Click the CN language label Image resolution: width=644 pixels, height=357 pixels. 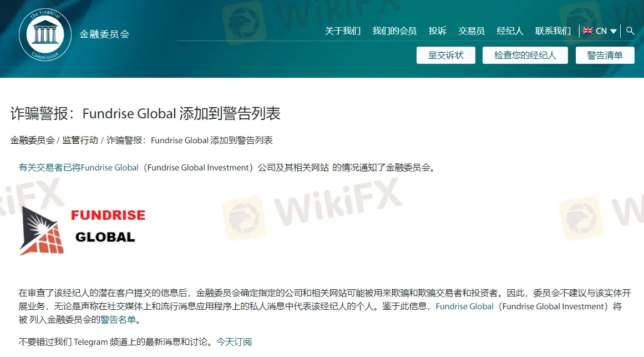click(x=601, y=31)
